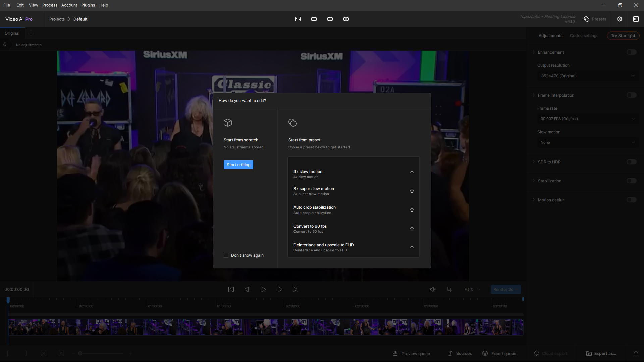Open the View menu

pyautogui.click(x=33, y=5)
